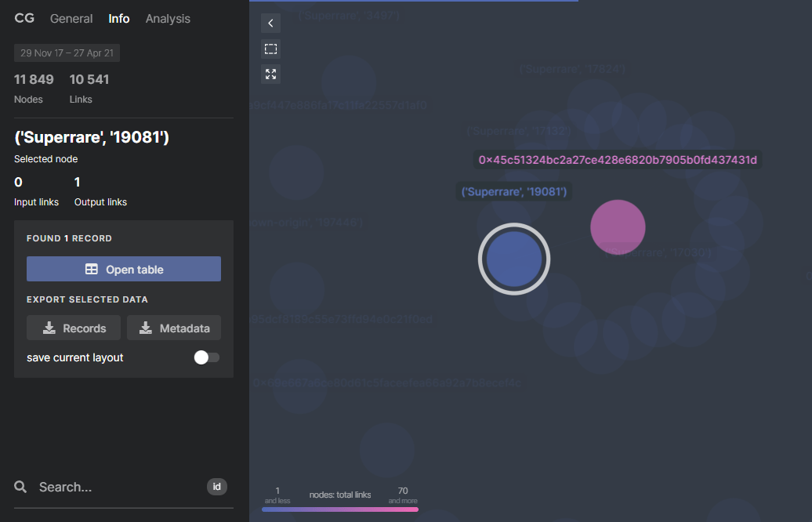Click the table icon in Open table
This screenshot has width=812, height=522.
tap(91, 270)
